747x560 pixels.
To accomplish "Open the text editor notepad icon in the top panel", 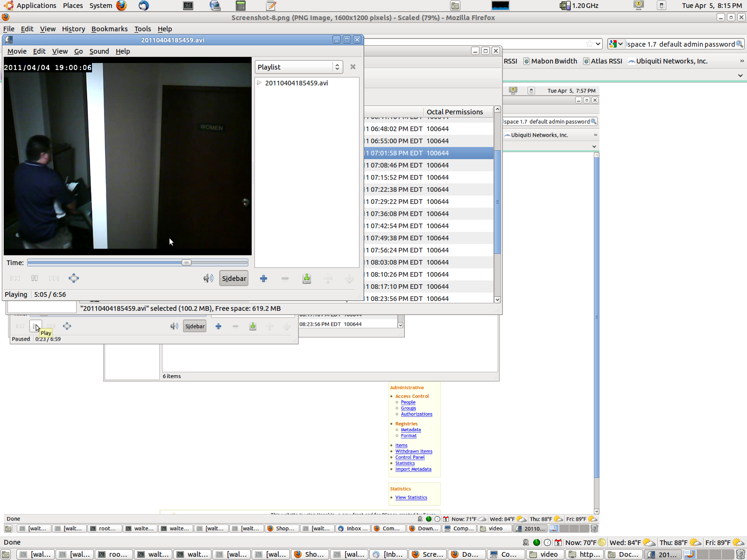I will click(271, 6).
